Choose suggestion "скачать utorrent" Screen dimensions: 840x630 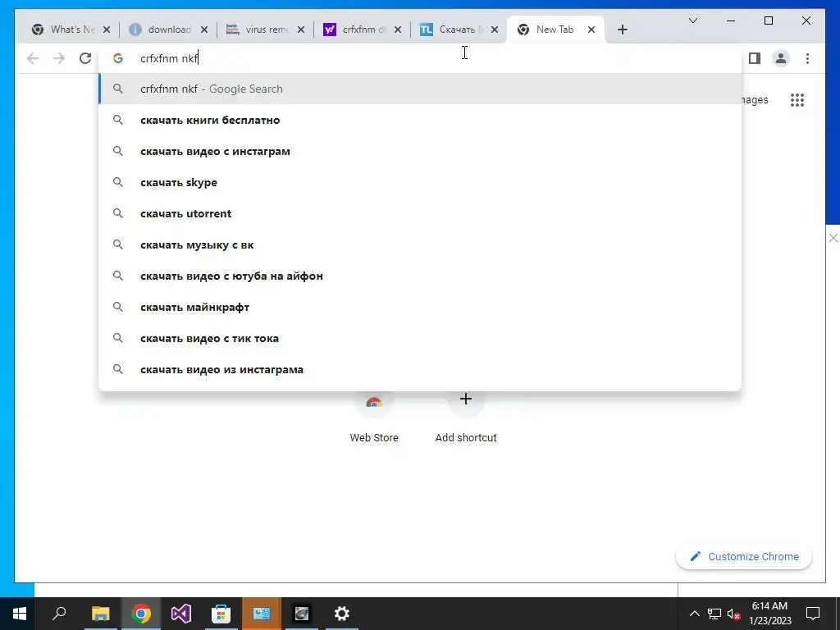tap(420, 213)
